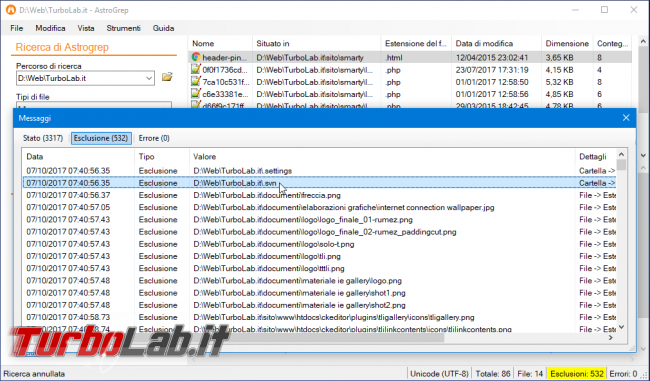Image resolution: width=650 pixels, height=381 pixels.
Task: Sort messages by Dettagli column header
Action: [596, 157]
